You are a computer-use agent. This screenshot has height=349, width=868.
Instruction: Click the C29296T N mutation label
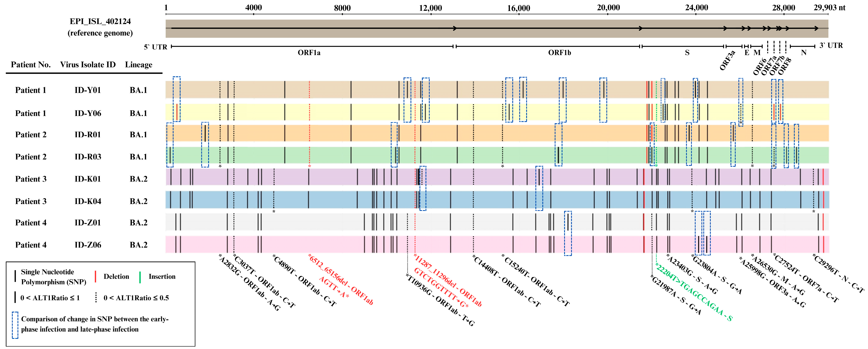(838, 273)
